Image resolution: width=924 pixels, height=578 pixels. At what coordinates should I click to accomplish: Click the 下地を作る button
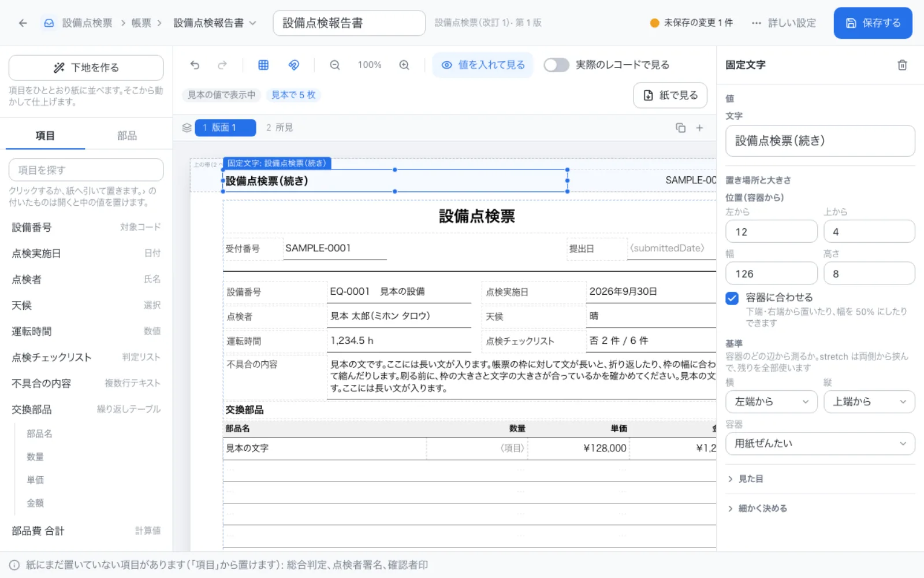coord(86,68)
